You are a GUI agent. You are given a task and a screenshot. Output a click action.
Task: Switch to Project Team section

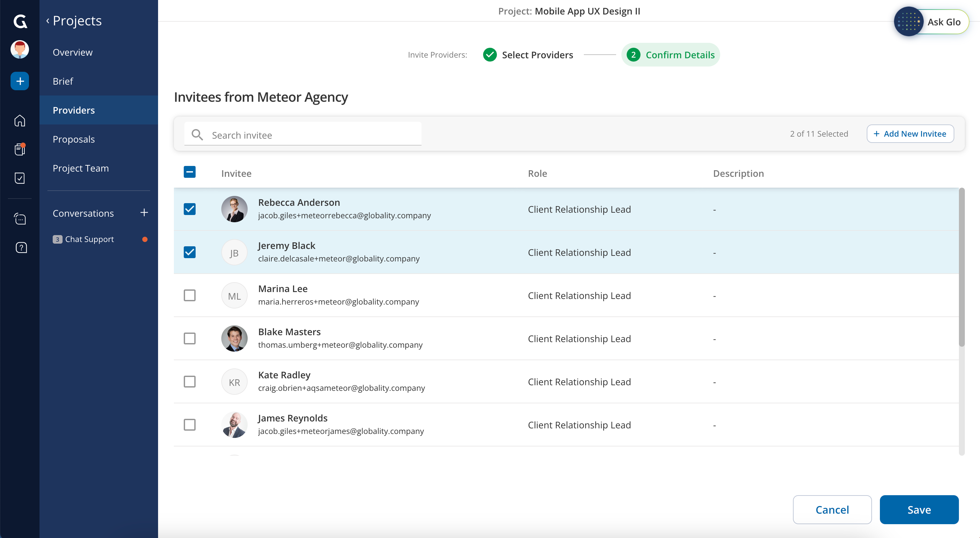[x=81, y=168]
